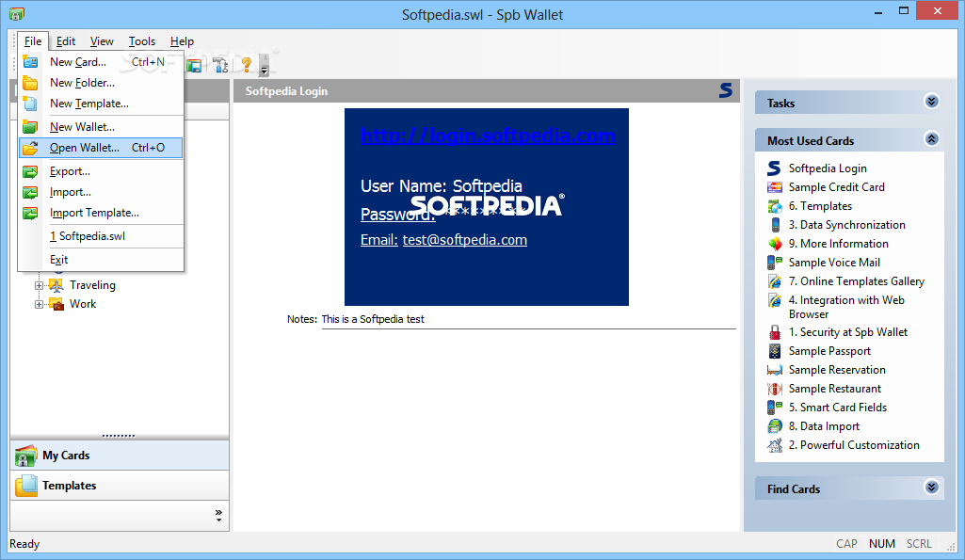The width and height of the screenshot is (965, 560).
Task: Click the browser icon for 4. Integration with Web Browser
Action: pyautogui.click(x=774, y=300)
